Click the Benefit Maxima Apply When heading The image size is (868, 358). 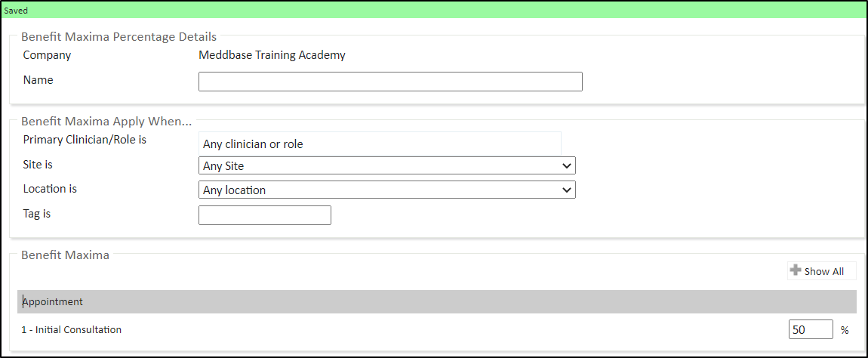(x=106, y=121)
